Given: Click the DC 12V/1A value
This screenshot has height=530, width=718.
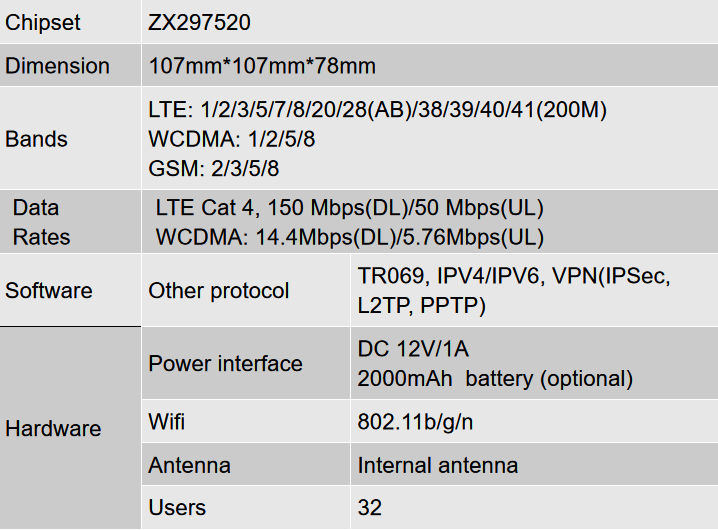Looking at the screenshot, I should (413, 349).
